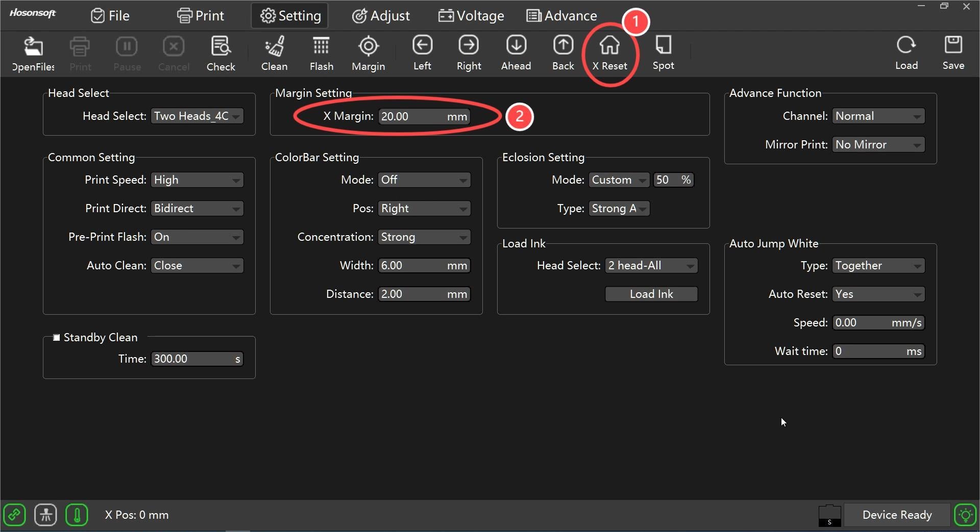980x532 pixels.
Task: Open the Adjust tab
Action: (x=381, y=16)
